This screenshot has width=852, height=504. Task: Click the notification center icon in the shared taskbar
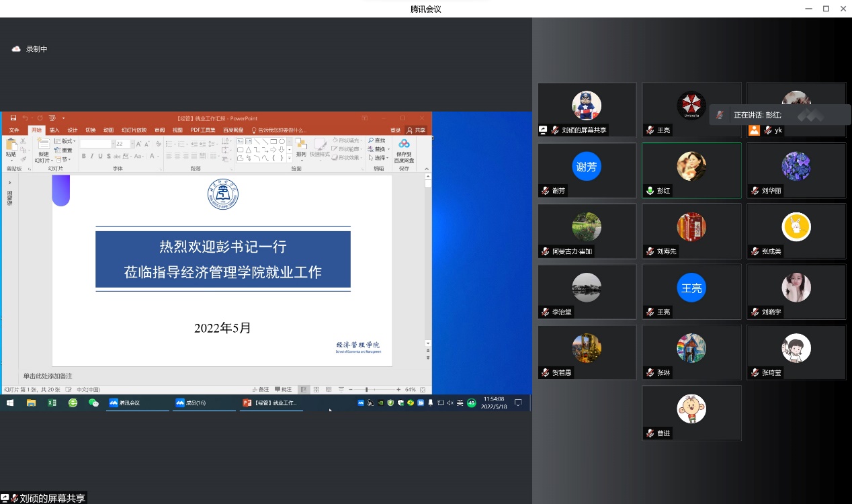point(518,403)
